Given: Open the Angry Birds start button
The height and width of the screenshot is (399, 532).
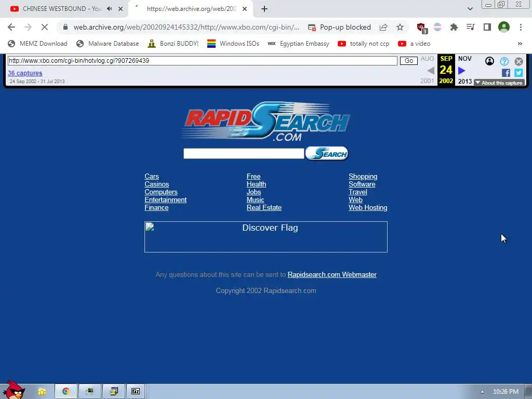Looking at the screenshot, I should tap(14, 390).
